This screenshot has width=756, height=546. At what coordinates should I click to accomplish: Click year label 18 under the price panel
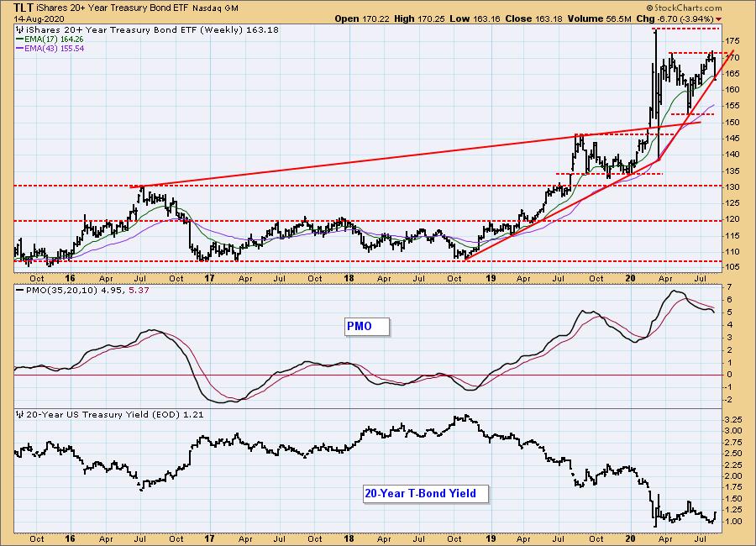coord(349,278)
